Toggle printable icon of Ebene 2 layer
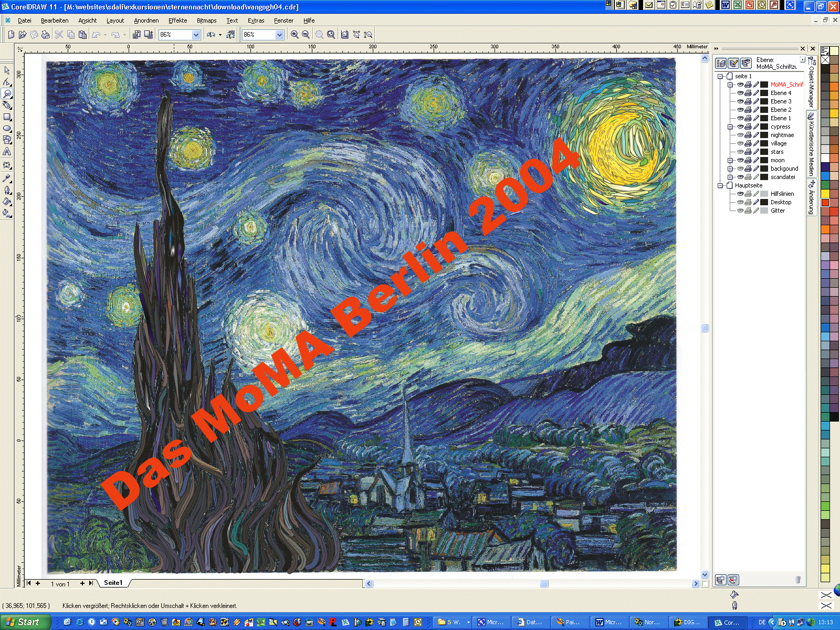 (748, 110)
